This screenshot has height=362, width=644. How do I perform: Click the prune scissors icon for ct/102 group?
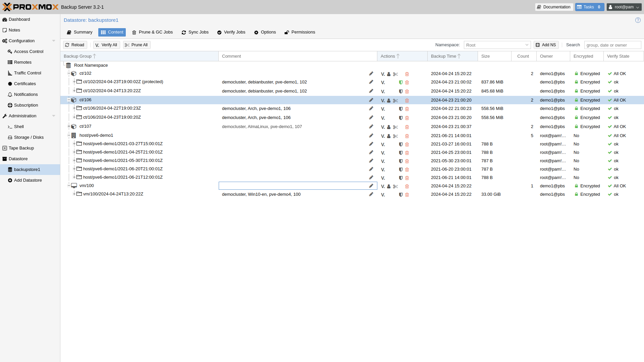[x=395, y=74]
